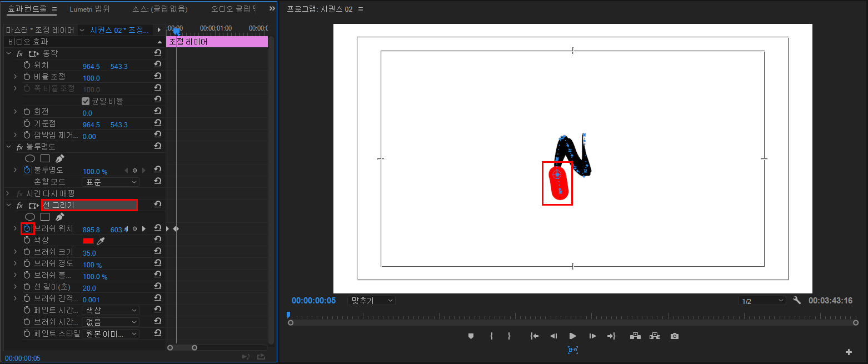Click the Lift button
The height and width of the screenshot is (364, 868).
(x=635, y=336)
